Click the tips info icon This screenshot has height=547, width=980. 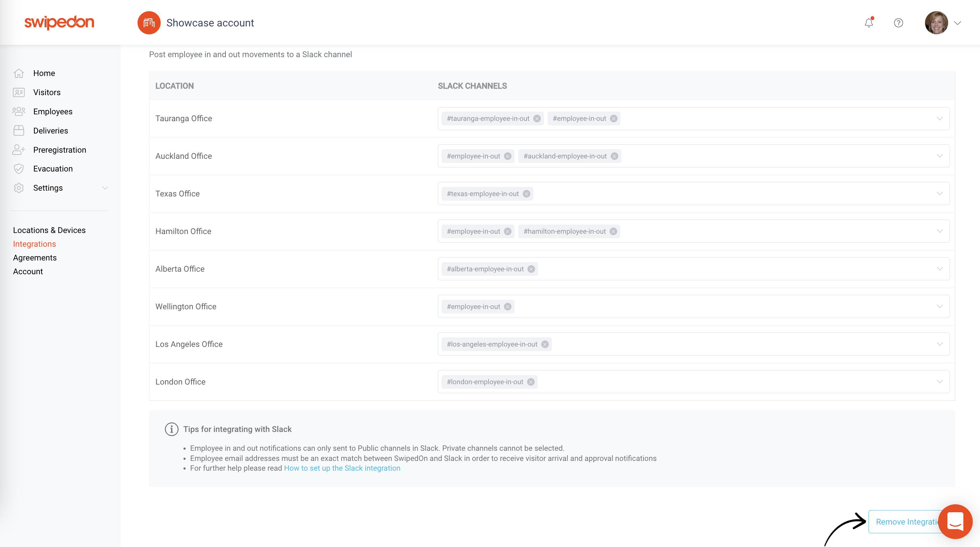pos(171,429)
